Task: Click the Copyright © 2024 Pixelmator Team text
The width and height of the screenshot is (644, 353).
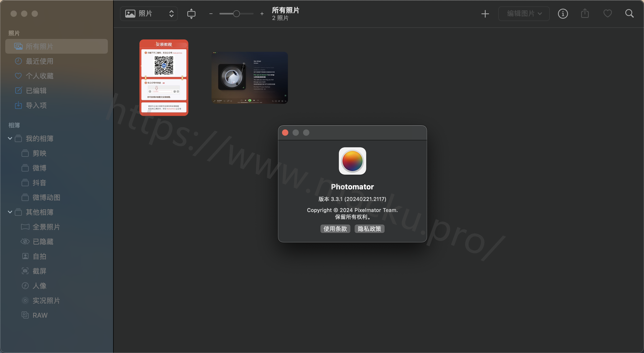Action: tap(352, 210)
